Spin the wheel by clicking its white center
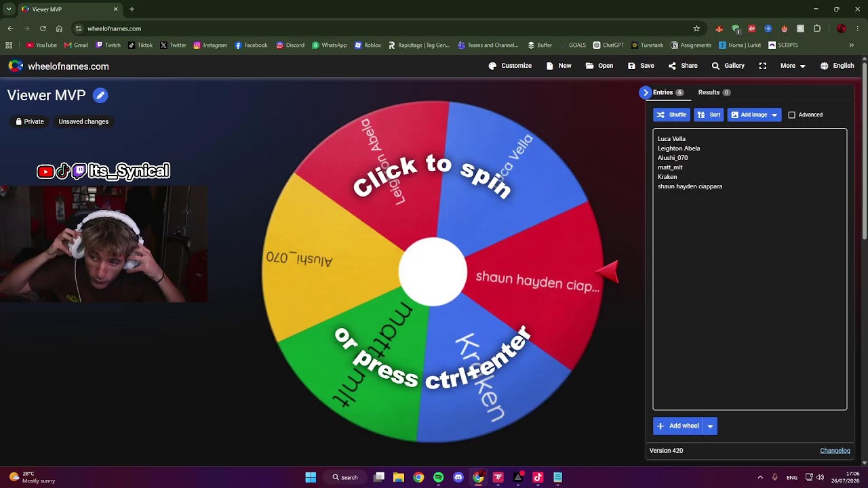This screenshot has width=868, height=488. pos(433,271)
